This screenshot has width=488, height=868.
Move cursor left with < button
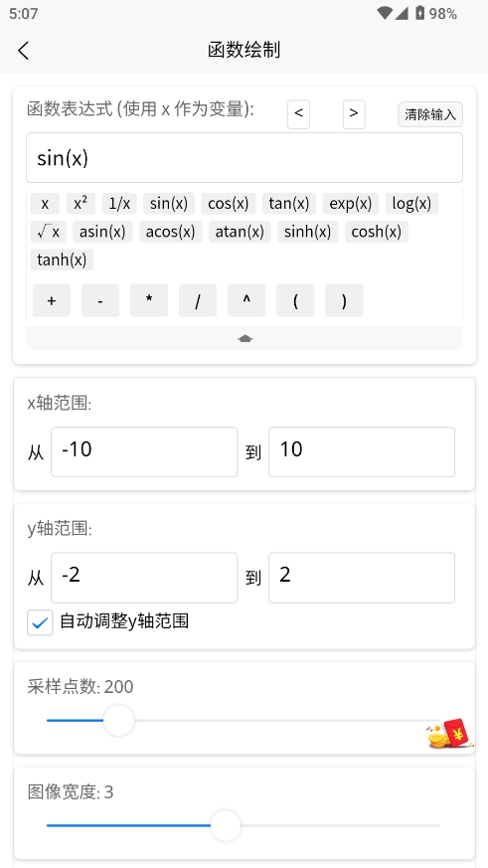[299, 114]
